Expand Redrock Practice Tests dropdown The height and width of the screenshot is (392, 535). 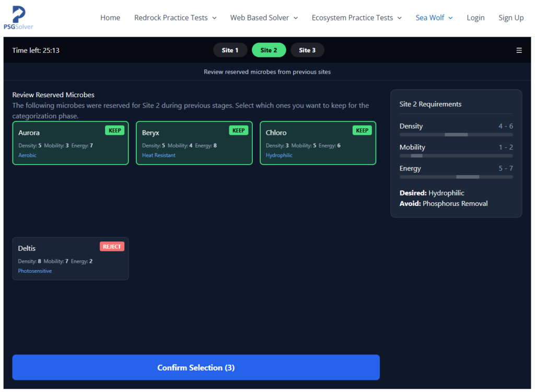pyautogui.click(x=175, y=18)
